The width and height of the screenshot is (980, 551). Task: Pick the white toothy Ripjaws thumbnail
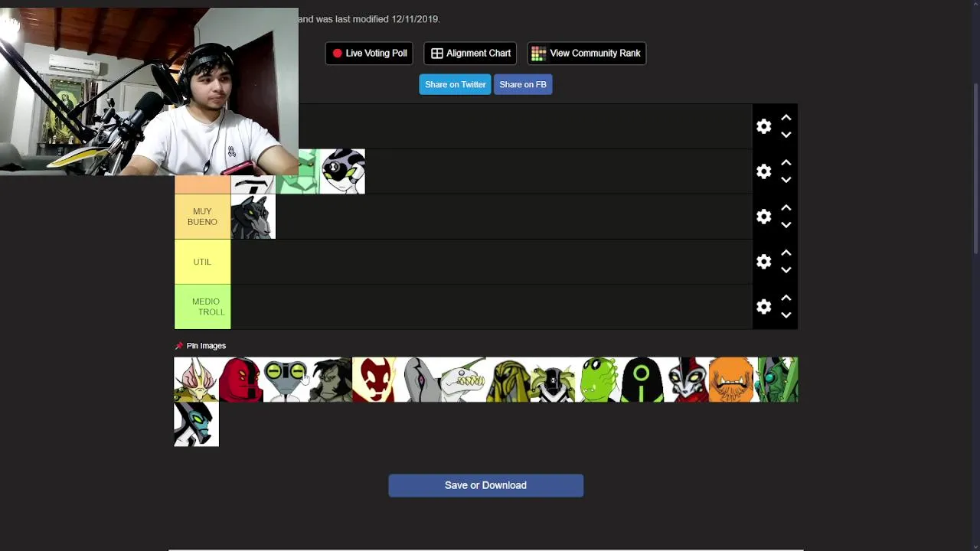[463, 380]
